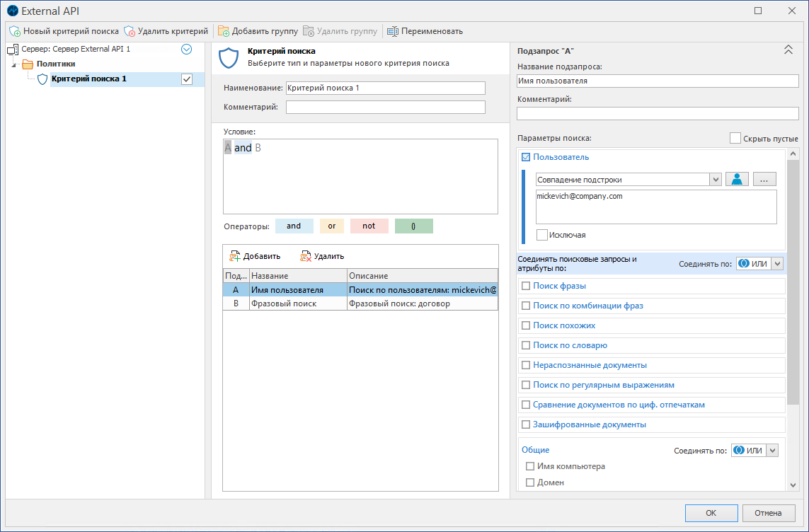Enable the 'Исключая' checkbox
The width and height of the screenshot is (809, 532).
click(542, 235)
